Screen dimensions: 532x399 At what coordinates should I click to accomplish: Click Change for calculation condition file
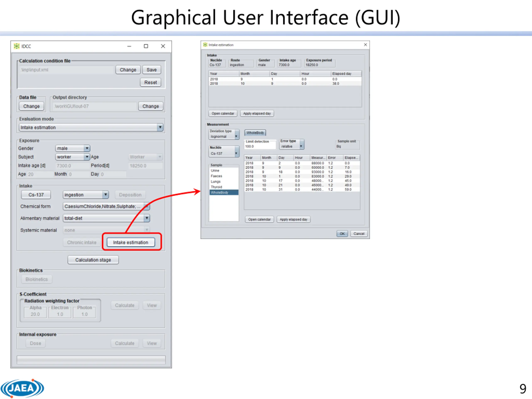point(128,70)
